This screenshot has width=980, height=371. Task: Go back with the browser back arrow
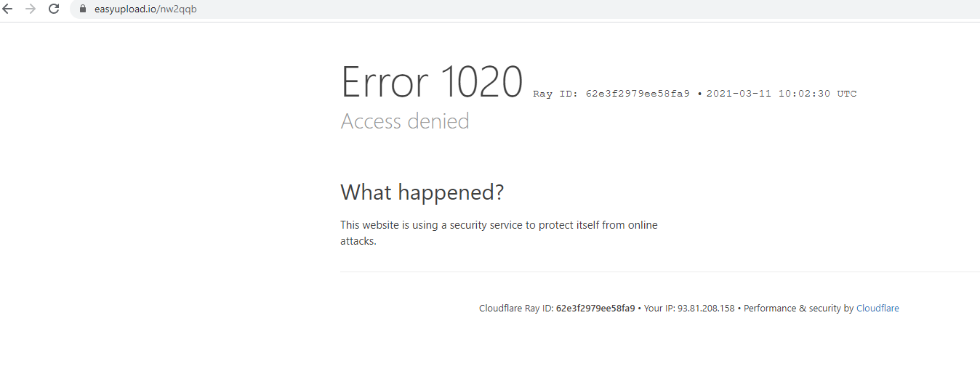tap(8, 9)
